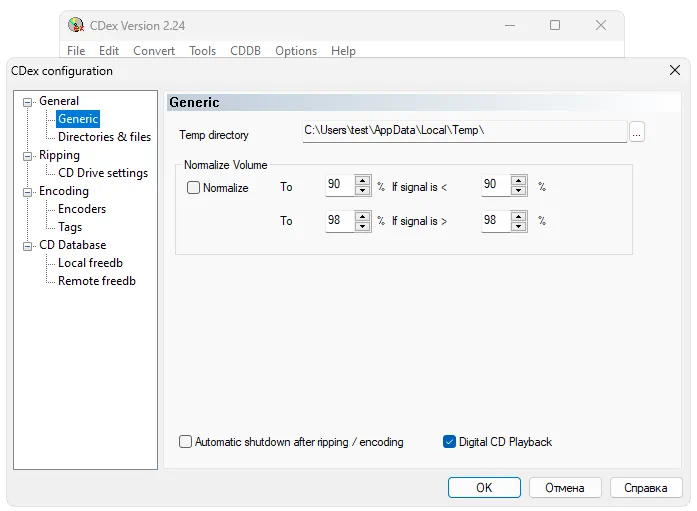697x511 pixels.
Task: Select the Ripping category label
Action: coord(59,155)
